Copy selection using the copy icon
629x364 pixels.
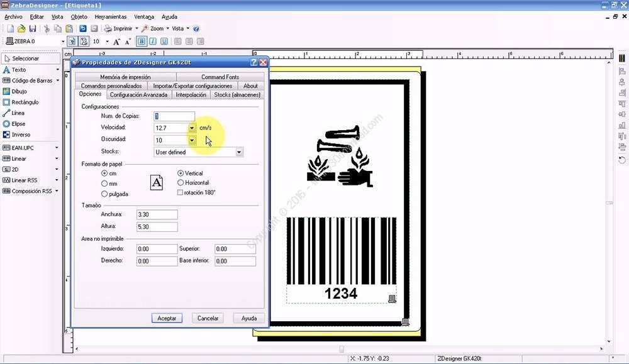[58, 28]
